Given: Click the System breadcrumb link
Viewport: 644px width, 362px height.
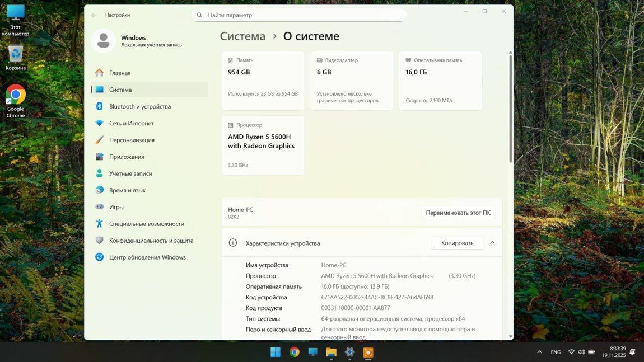Looking at the screenshot, I should pos(242,36).
